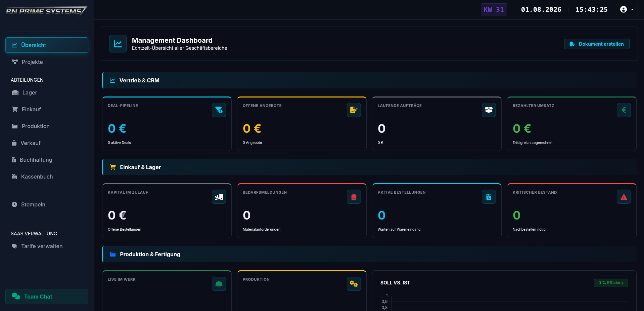Click the "SAAS VERWALTUNG" sidebar heading

34,234
